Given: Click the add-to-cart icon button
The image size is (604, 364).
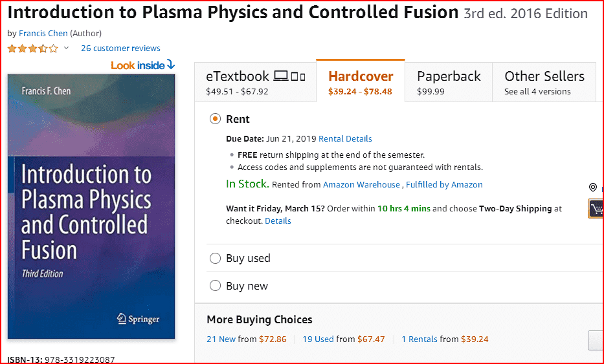Looking at the screenshot, I should pos(596,208).
